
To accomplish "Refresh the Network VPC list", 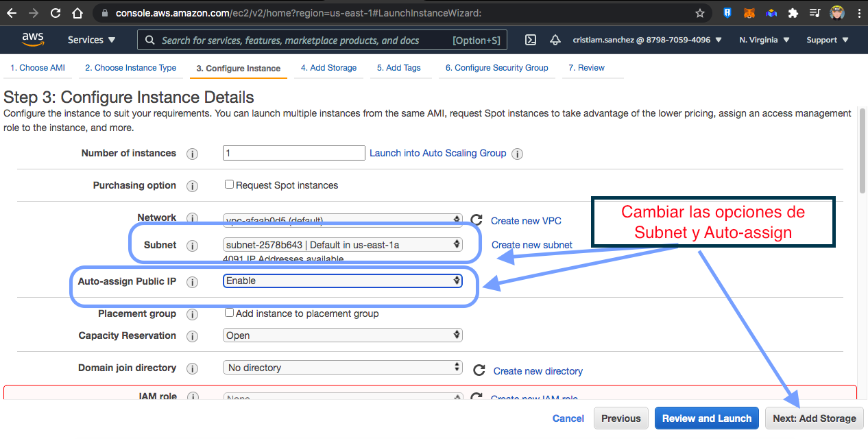I will coord(477,220).
